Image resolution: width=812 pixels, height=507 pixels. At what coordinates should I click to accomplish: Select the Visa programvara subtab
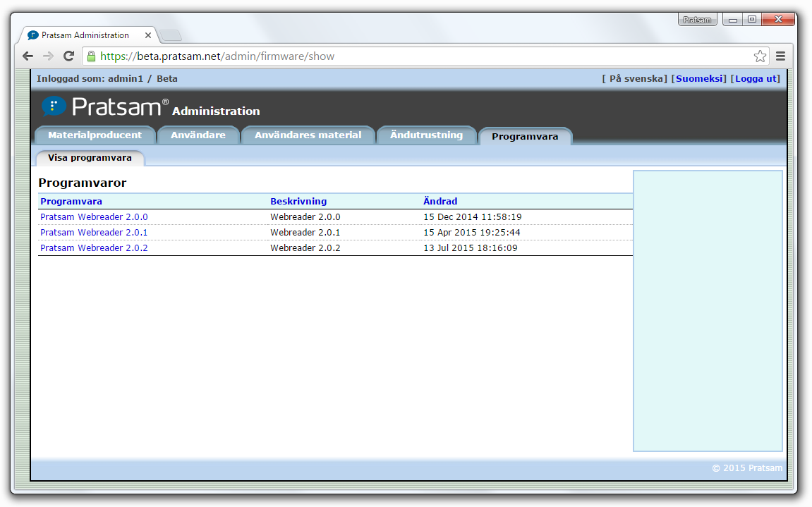[x=90, y=158]
